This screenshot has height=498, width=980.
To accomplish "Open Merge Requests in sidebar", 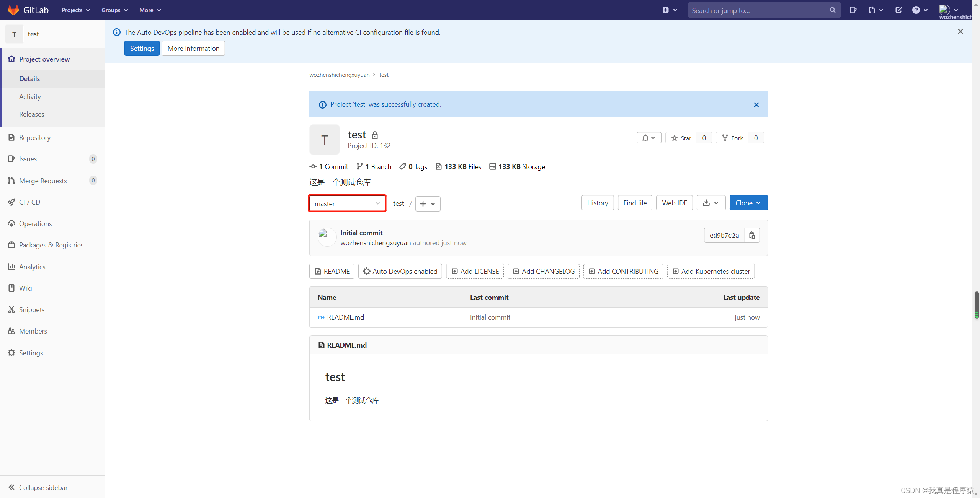I will [53, 181].
